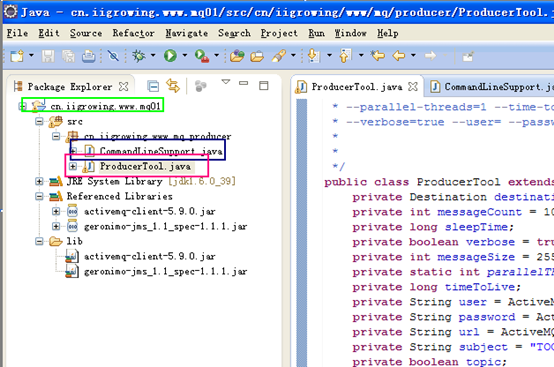Close the ProducerTool.java editor tab
This screenshot has height=367, width=554.
click(x=413, y=87)
